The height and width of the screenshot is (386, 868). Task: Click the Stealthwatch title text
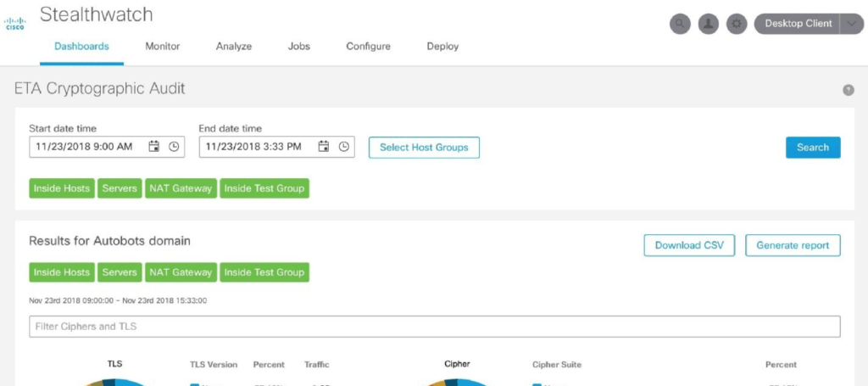click(x=97, y=14)
